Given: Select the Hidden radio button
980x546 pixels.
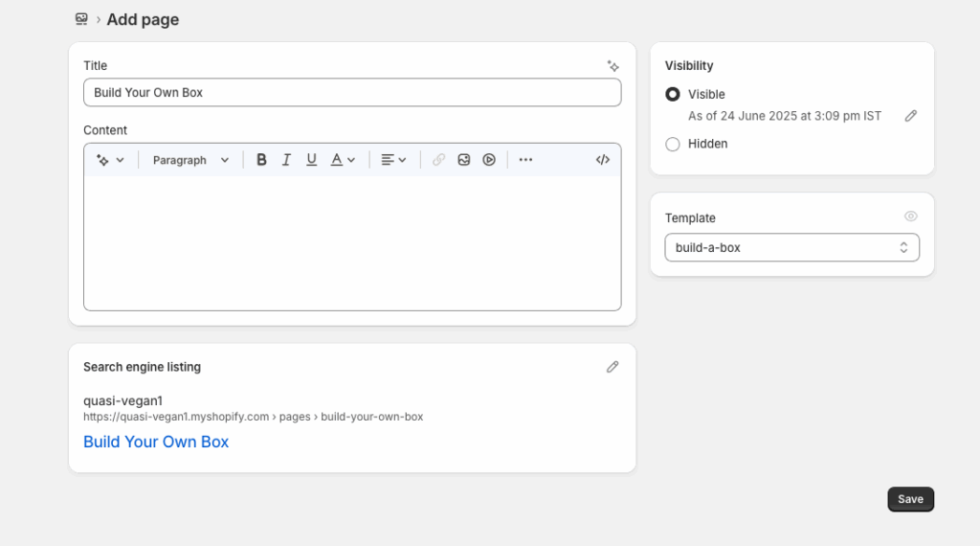Looking at the screenshot, I should coord(673,145).
